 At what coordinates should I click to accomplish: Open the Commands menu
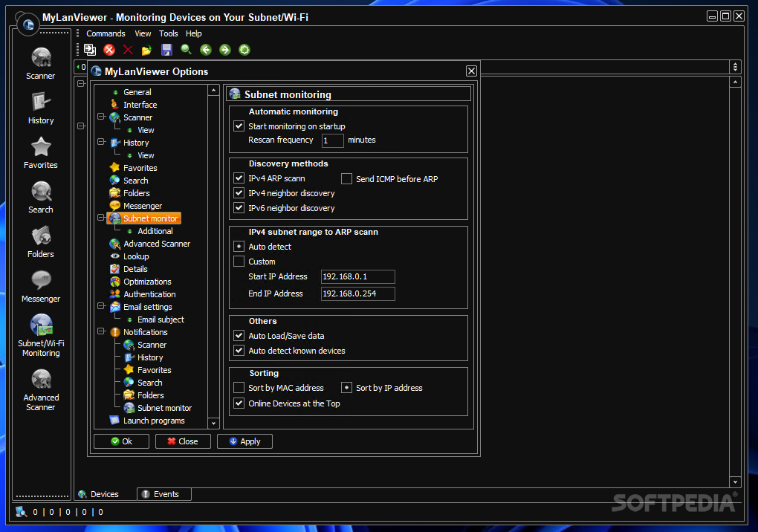click(x=106, y=33)
